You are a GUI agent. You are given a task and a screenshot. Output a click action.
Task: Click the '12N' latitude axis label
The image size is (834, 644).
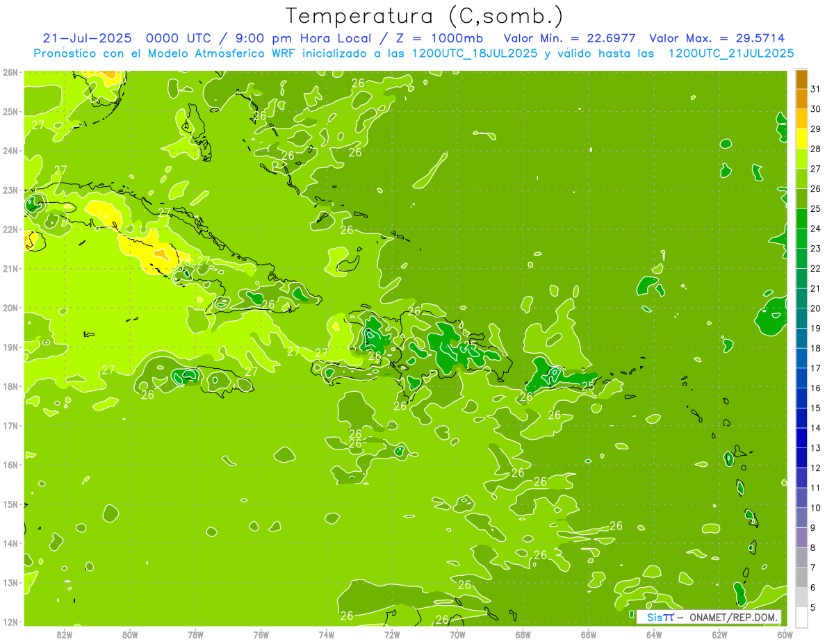tap(10, 622)
